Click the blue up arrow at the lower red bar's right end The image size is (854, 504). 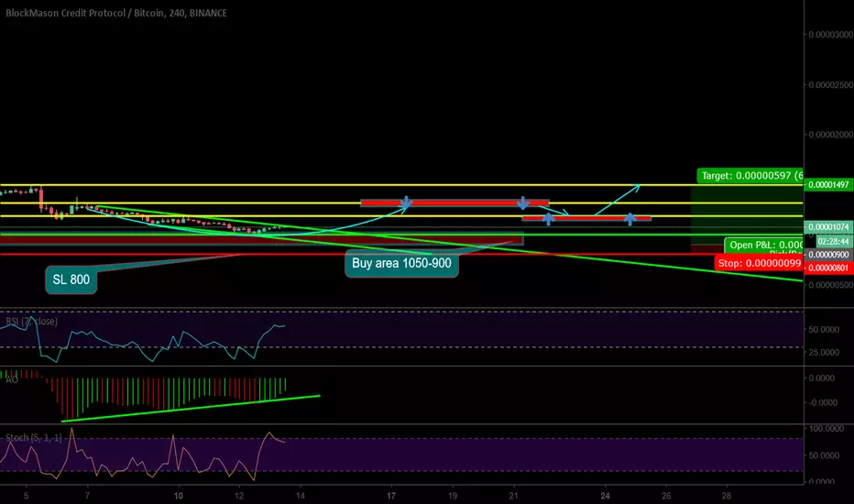click(630, 219)
